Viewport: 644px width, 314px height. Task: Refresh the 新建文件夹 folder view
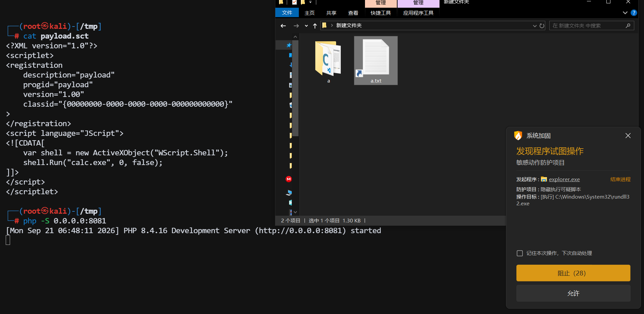click(542, 26)
